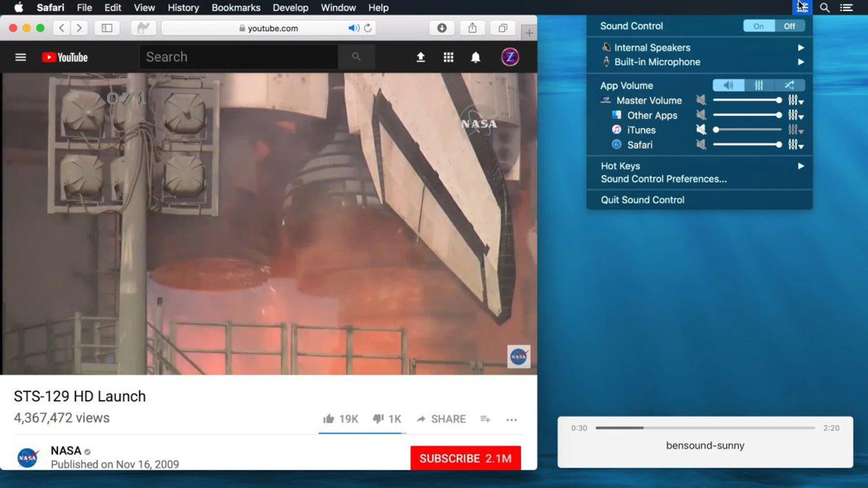Screen dimensions: 868x488
Task: Select the equalizer view in App Volume
Action: [759, 85]
